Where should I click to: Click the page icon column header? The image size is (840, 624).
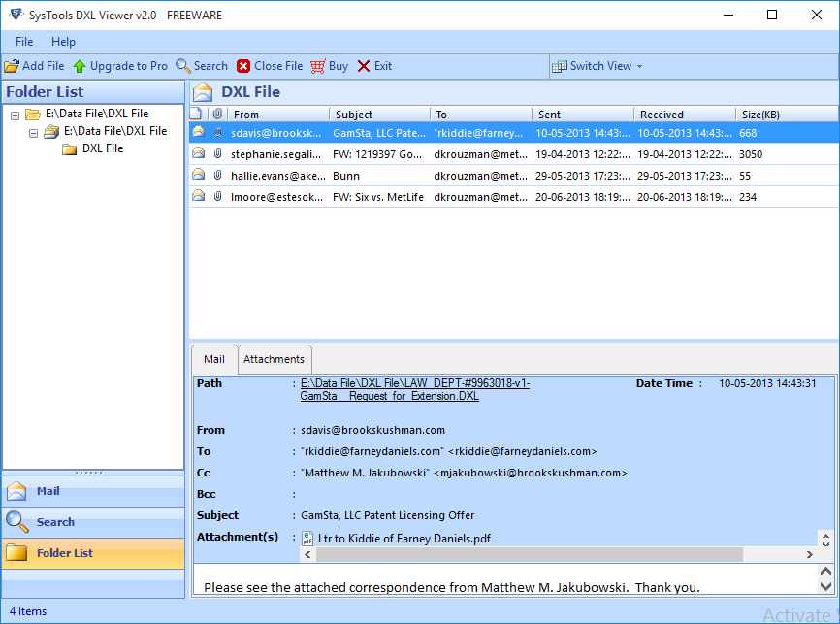pos(196,114)
